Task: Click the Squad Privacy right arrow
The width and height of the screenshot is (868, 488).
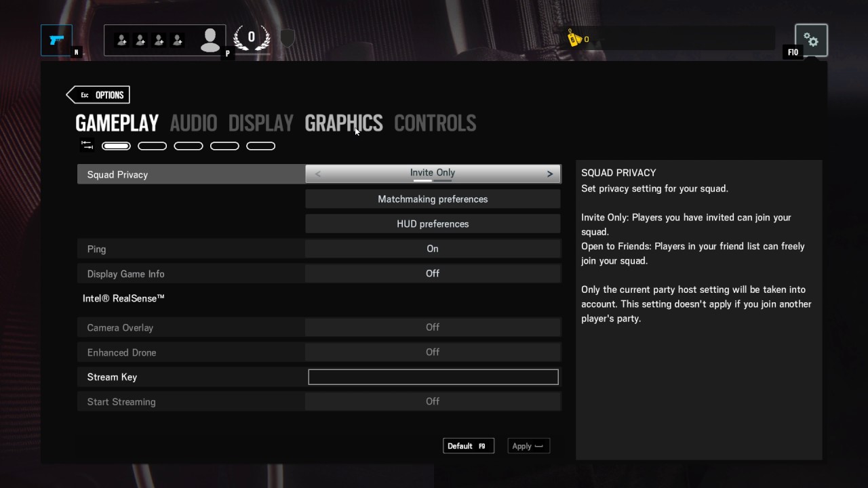Action: coord(549,174)
